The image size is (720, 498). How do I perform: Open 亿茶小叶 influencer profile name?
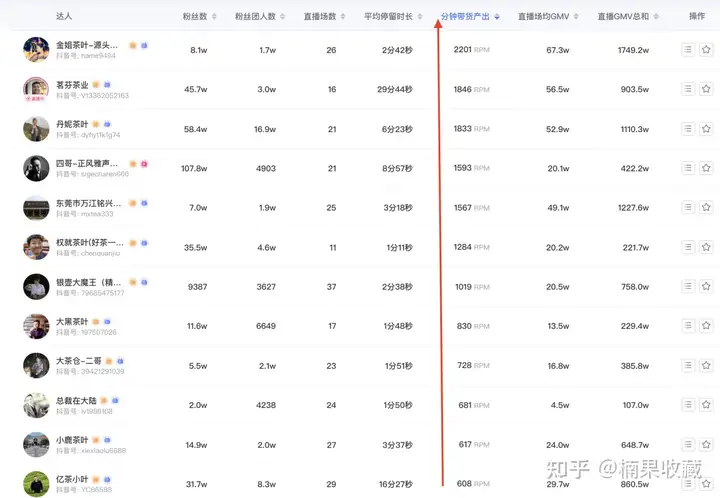click(x=72, y=480)
